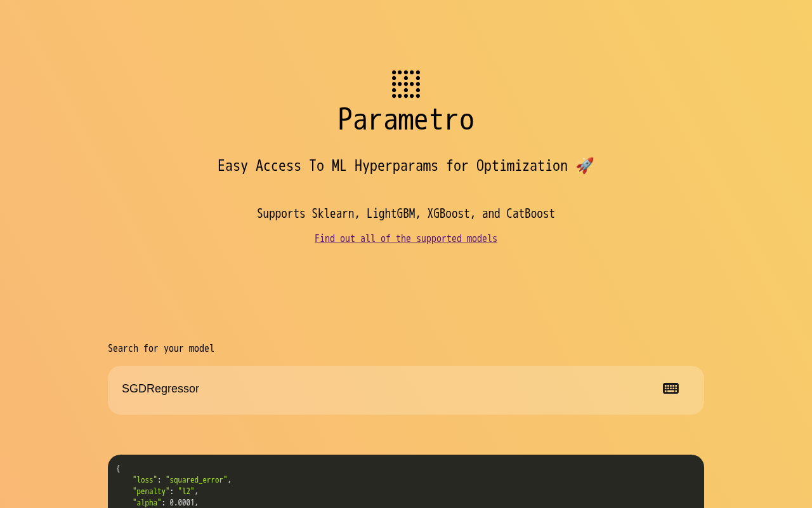812x508 pixels.
Task: Click the Parametro dotted grid logo
Action: [406, 84]
